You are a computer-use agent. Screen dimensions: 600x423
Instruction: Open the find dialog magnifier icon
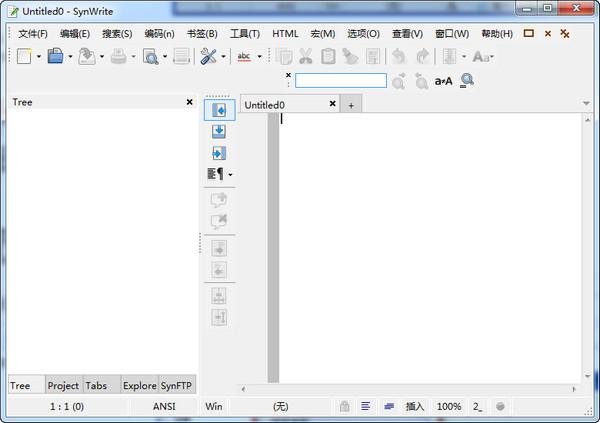[x=467, y=81]
